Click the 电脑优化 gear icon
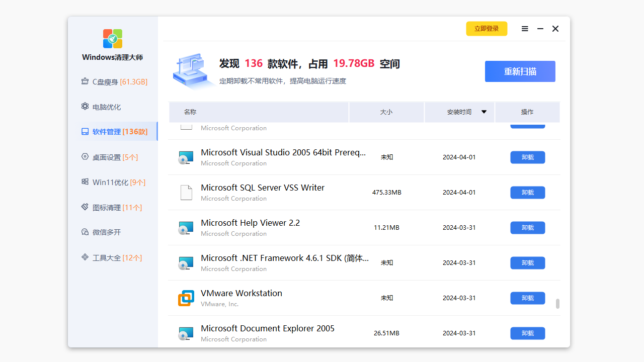This screenshot has width=644, height=362. [85, 106]
